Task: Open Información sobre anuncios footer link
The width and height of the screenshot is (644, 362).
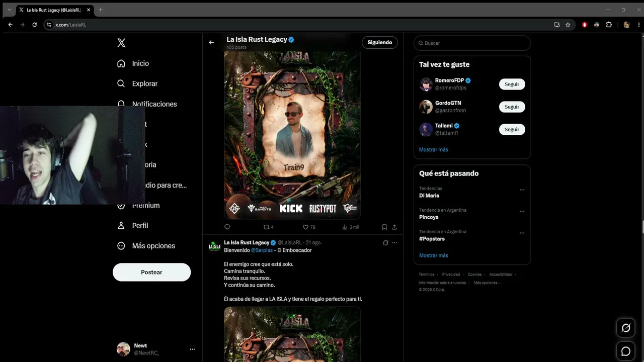Action: point(442,283)
